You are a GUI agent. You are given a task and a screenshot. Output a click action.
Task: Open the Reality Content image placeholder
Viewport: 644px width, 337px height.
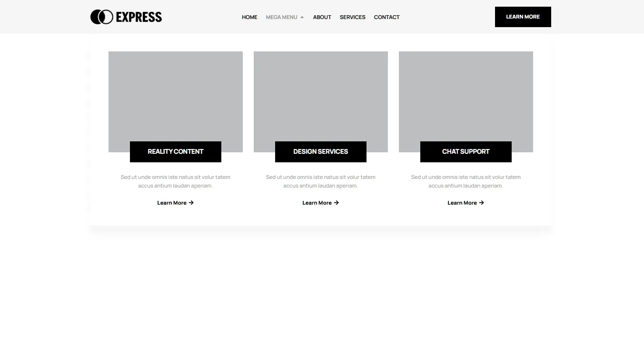[176, 95]
